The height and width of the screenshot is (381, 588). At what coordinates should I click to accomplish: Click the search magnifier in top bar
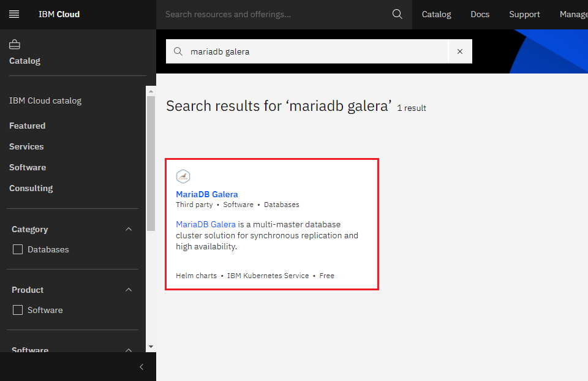click(397, 14)
